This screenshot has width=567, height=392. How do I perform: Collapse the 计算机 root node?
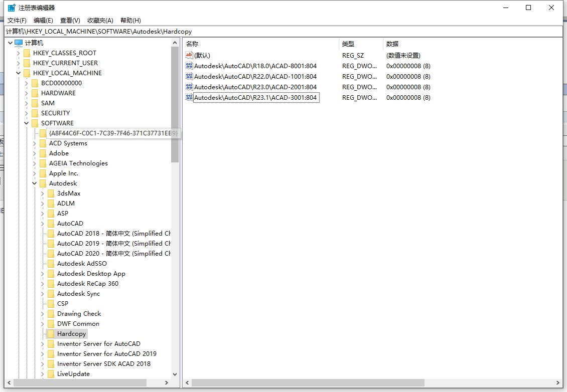(x=10, y=43)
